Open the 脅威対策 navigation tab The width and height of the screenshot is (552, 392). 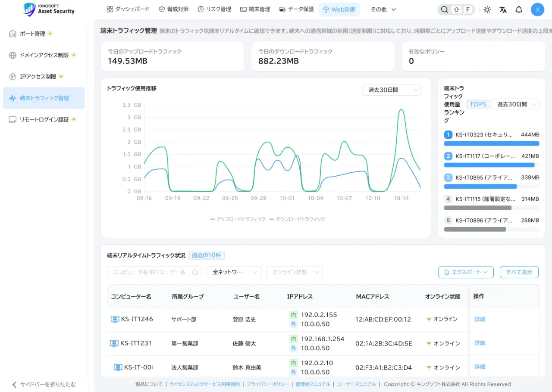coord(174,9)
